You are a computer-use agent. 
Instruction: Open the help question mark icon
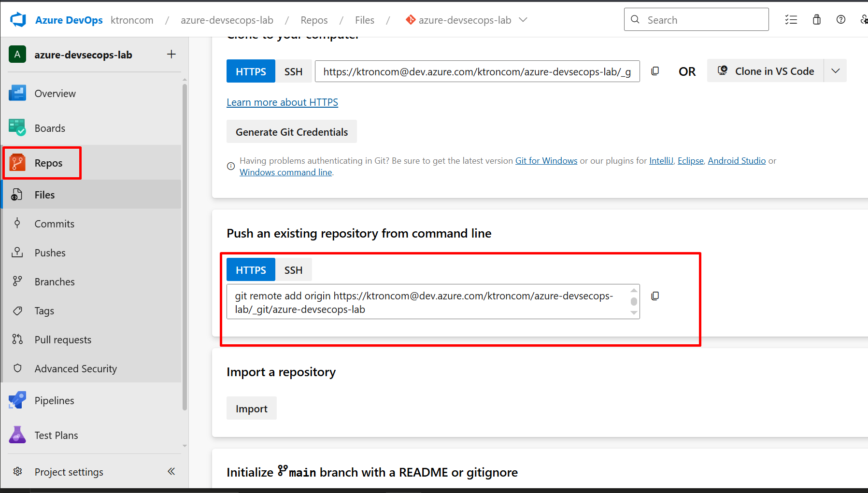tap(840, 20)
